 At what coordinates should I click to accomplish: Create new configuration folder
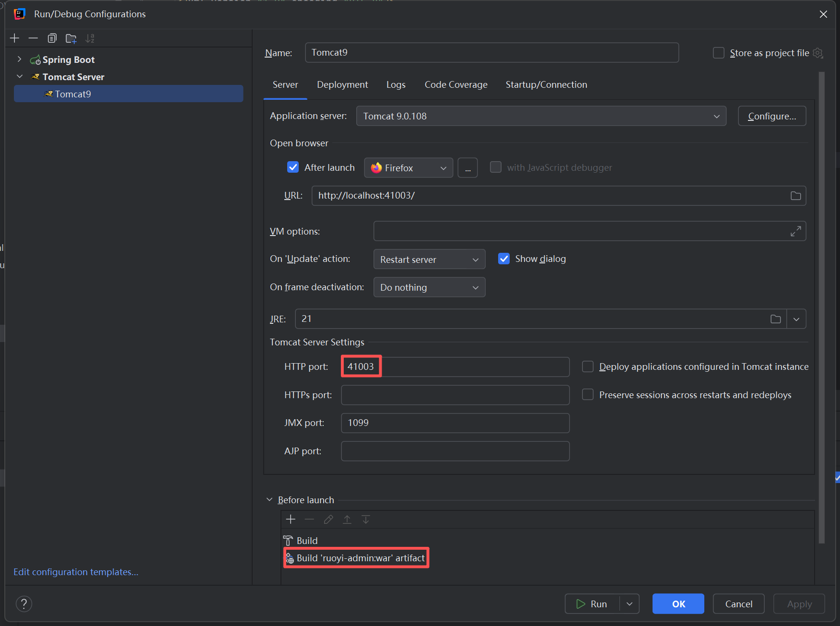[x=71, y=38]
